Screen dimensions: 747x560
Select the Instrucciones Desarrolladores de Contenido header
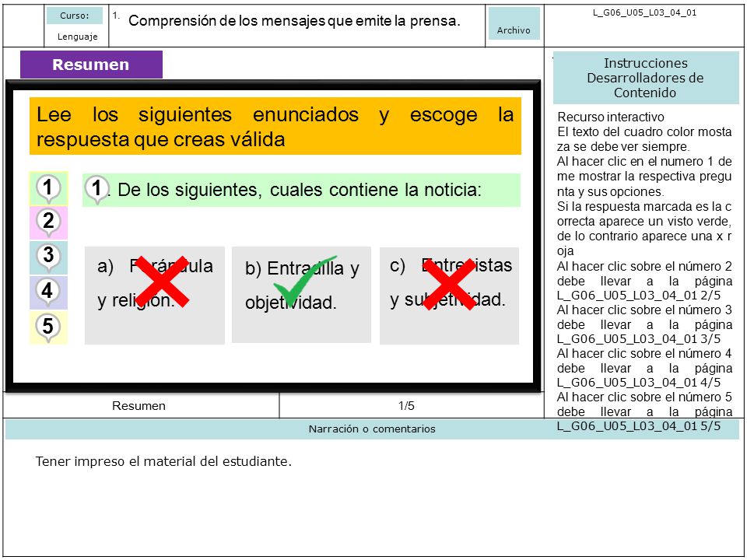tap(646, 78)
